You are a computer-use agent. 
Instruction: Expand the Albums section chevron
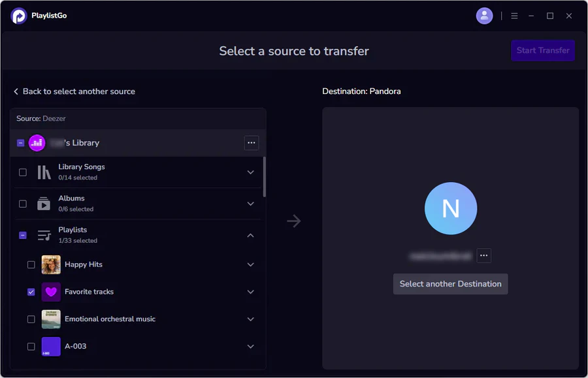tap(250, 204)
